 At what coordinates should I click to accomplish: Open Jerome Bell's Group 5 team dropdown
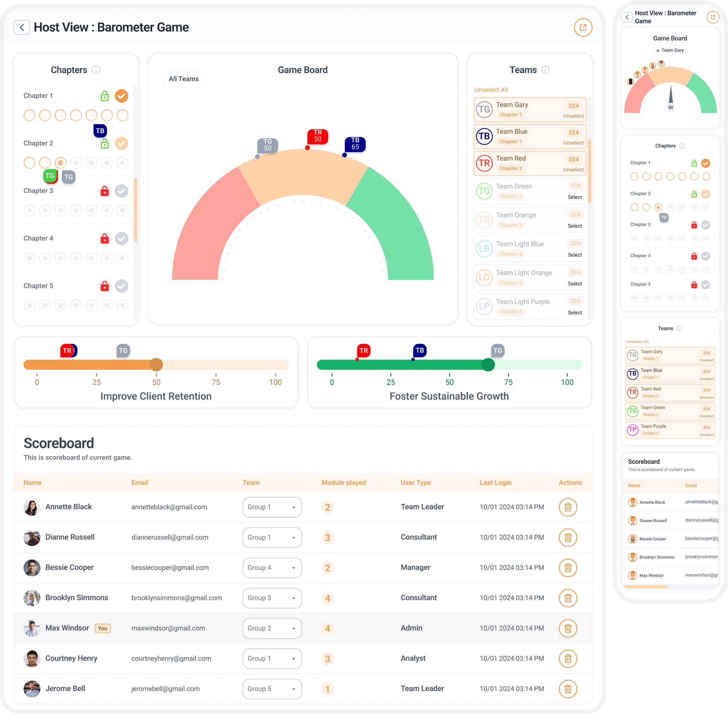[272, 689]
